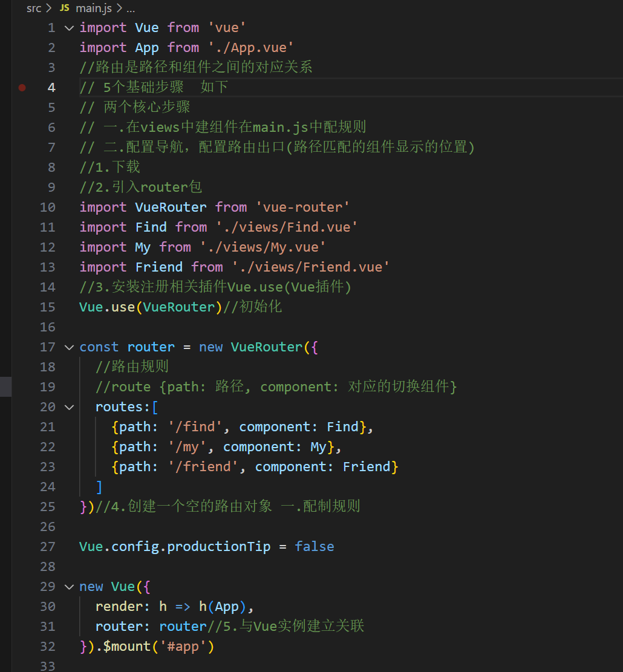623x672 pixels.
Task: Click line number 27 in the gutter
Action: point(48,547)
